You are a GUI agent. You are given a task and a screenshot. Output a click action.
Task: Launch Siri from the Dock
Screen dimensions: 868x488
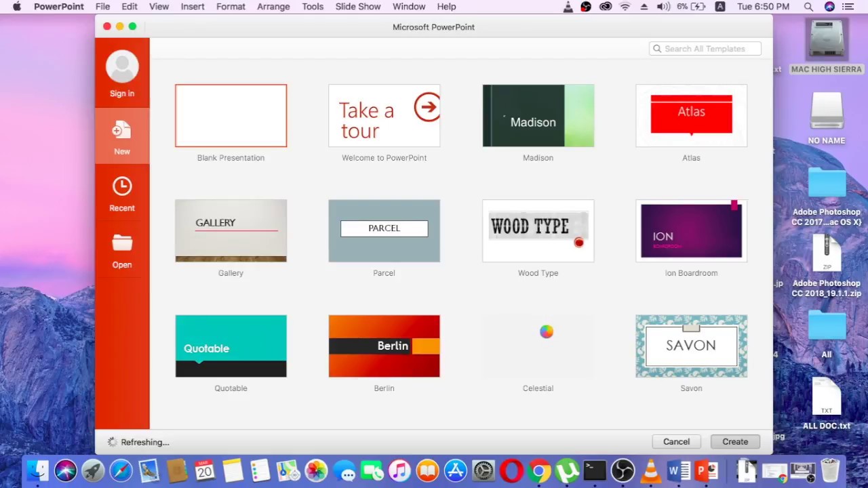click(x=66, y=470)
